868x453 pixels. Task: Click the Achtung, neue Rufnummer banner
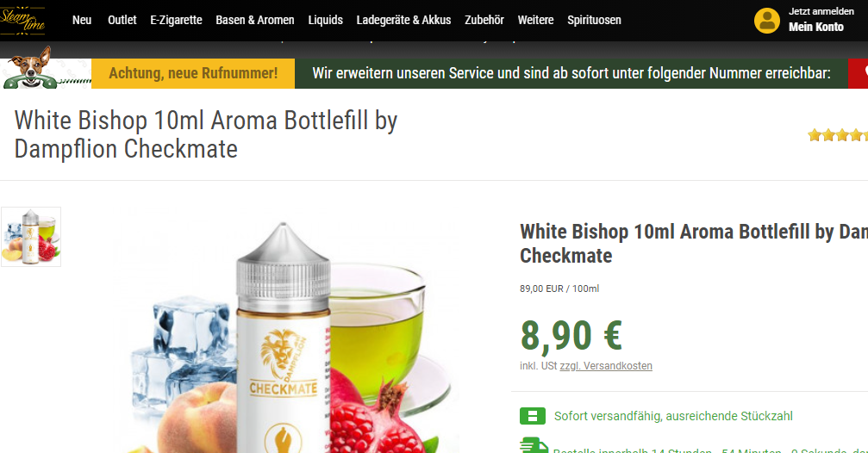coord(193,73)
